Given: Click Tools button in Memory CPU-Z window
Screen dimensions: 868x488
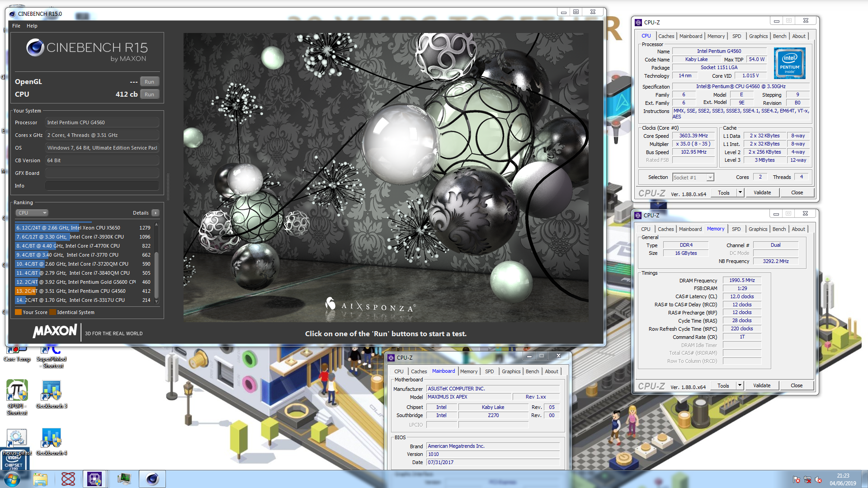Looking at the screenshot, I should click(723, 385).
